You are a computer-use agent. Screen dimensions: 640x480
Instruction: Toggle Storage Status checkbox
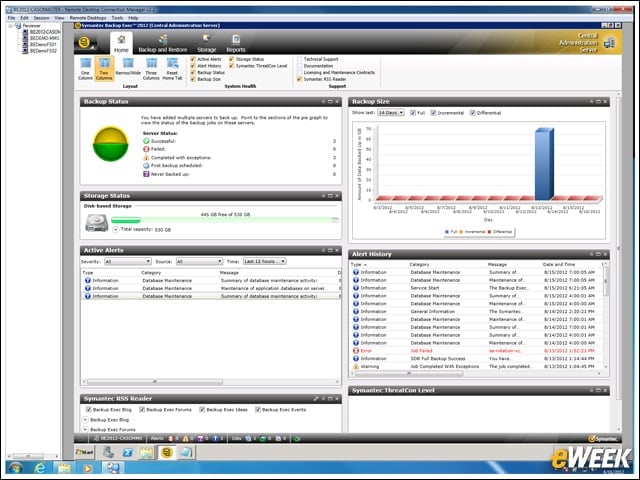click(231, 59)
